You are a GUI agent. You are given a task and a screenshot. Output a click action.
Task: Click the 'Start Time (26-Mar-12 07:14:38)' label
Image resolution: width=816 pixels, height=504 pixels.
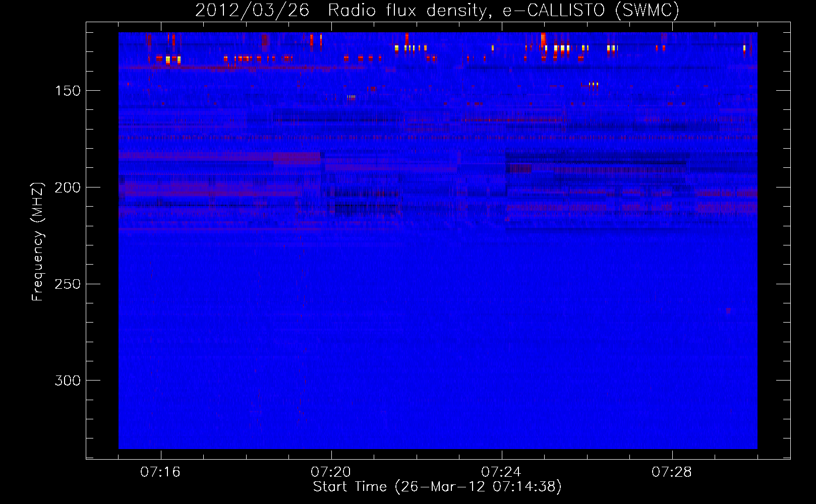pyautogui.click(x=437, y=487)
